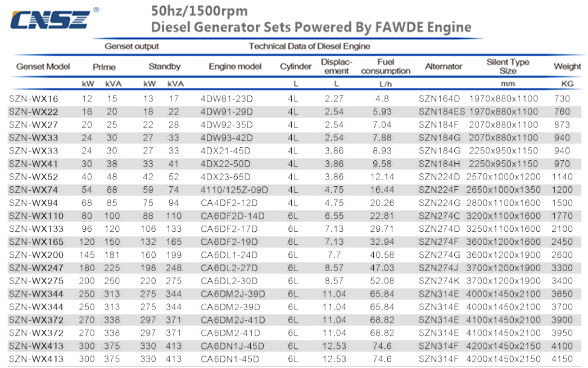The height and width of the screenshot is (368, 588).
Task: Click engine model "4DW93-42D"
Action: (227, 138)
